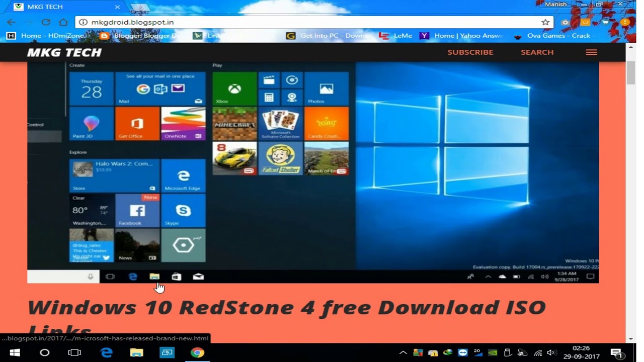Show hidden system tray icons
644x362 pixels.
(x=403, y=353)
